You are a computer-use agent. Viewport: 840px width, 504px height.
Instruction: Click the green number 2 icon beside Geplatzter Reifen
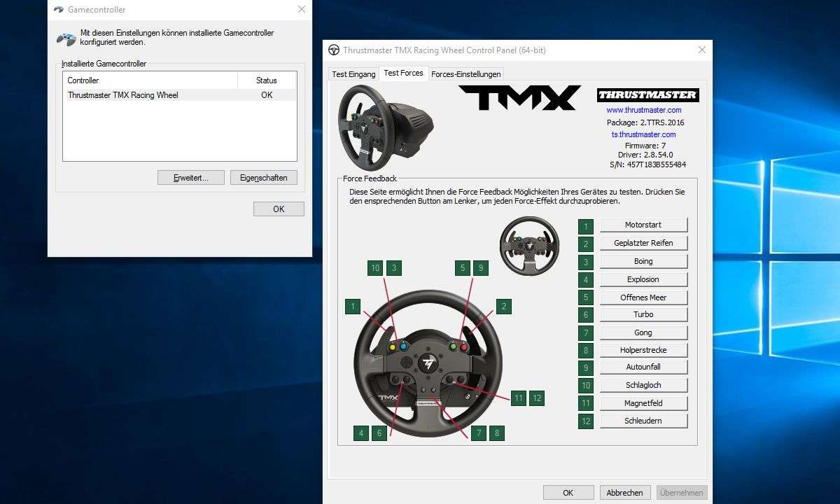pos(586,244)
